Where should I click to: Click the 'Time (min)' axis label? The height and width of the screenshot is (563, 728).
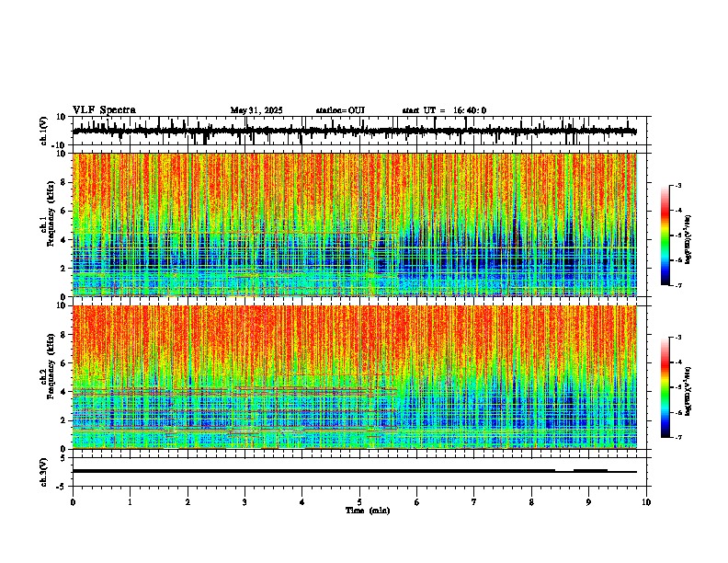[x=368, y=511]
